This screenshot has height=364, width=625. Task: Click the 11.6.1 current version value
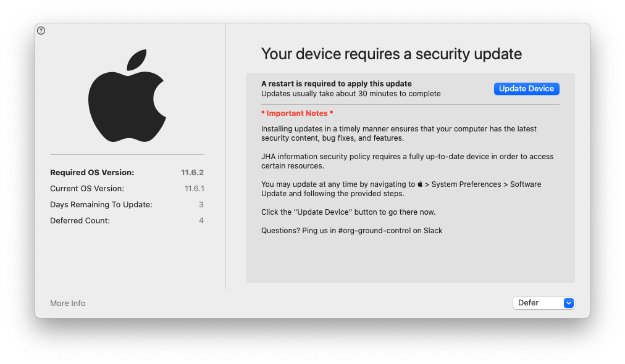[x=194, y=189]
